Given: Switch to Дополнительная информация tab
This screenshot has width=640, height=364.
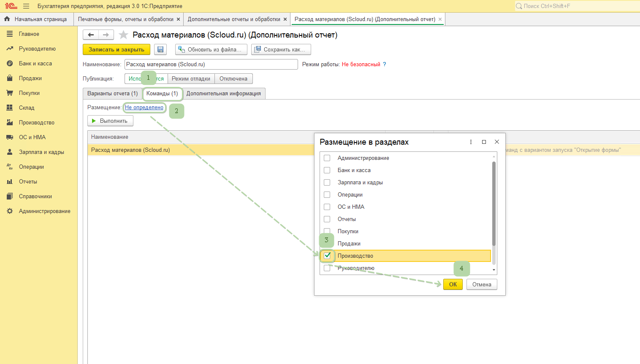Looking at the screenshot, I should click(x=224, y=93).
